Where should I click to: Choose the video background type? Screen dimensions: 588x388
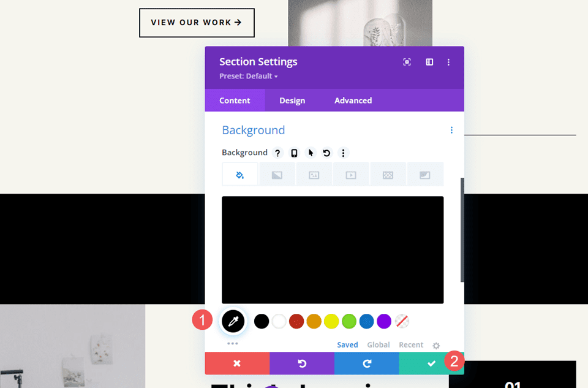point(351,174)
